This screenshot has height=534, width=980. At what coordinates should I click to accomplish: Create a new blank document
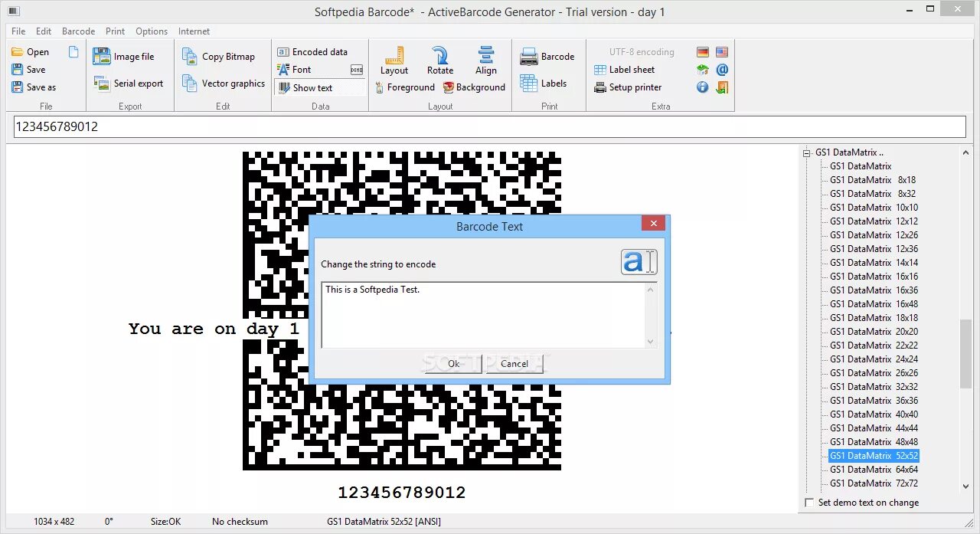point(73,52)
